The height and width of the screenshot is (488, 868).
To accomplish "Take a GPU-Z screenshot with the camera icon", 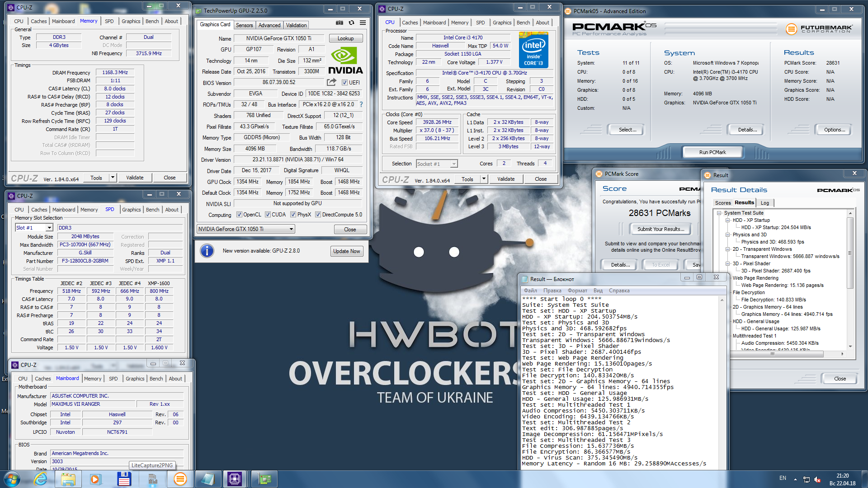I will (x=339, y=23).
